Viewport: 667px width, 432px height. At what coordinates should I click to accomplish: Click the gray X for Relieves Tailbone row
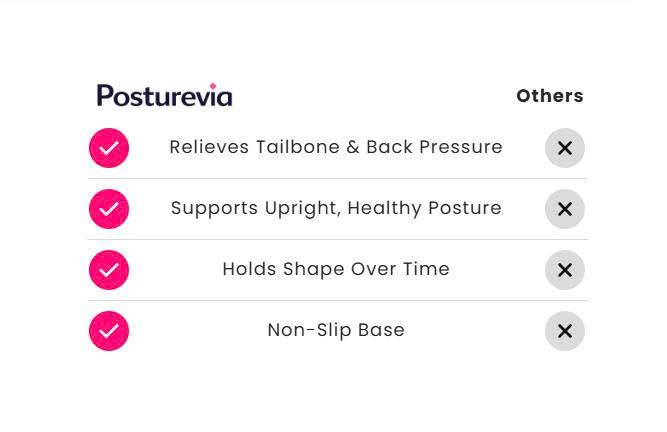[x=565, y=148]
